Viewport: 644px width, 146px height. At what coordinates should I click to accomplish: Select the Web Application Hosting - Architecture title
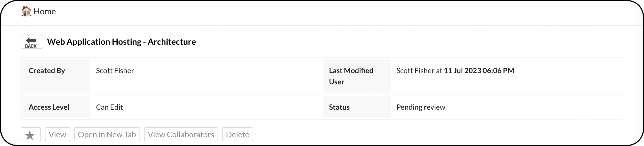122,42
